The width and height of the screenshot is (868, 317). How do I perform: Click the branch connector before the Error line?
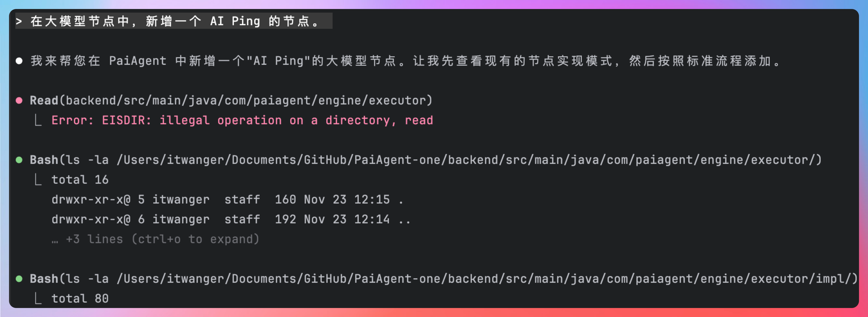click(38, 120)
